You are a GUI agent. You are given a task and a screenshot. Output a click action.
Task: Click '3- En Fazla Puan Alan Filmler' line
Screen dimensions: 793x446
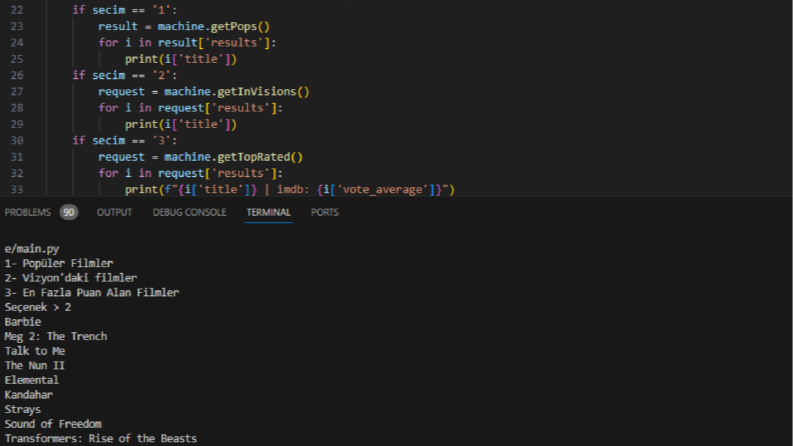click(92, 293)
